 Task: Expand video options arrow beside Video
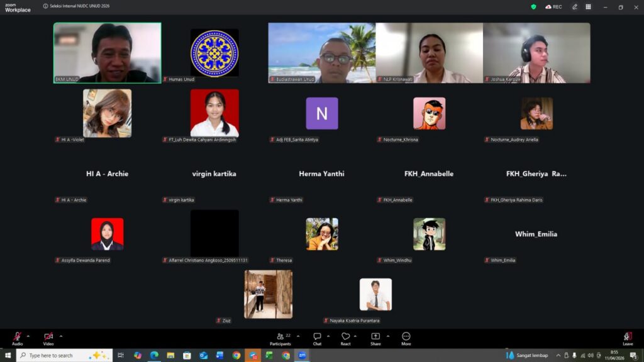pyautogui.click(x=61, y=336)
